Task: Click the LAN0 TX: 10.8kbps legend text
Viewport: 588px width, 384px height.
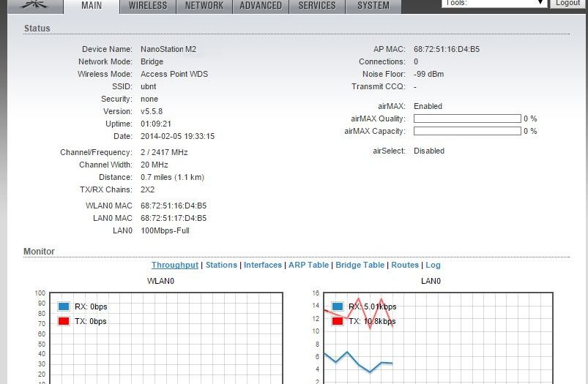Action: point(372,321)
